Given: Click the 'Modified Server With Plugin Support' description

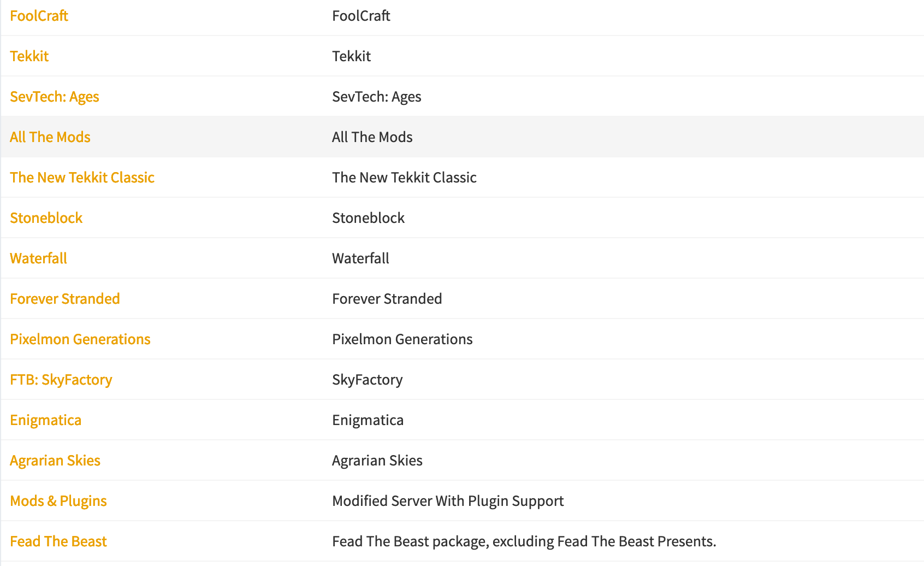Looking at the screenshot, I should pyautogui.click(x=448, y=501).
